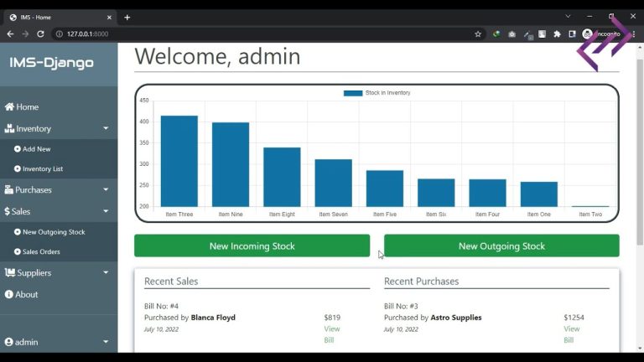644x362 pixels.
Task: Bookmark this page with the star icon
Action: [x=478, y=34]
